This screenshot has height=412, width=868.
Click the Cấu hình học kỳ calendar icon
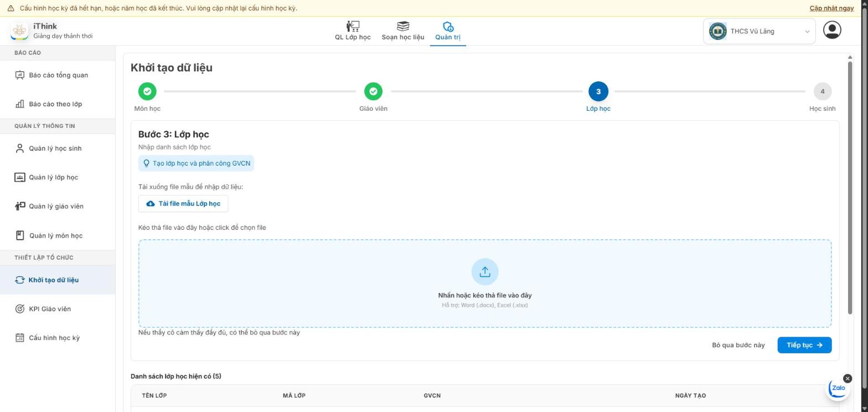20,338
